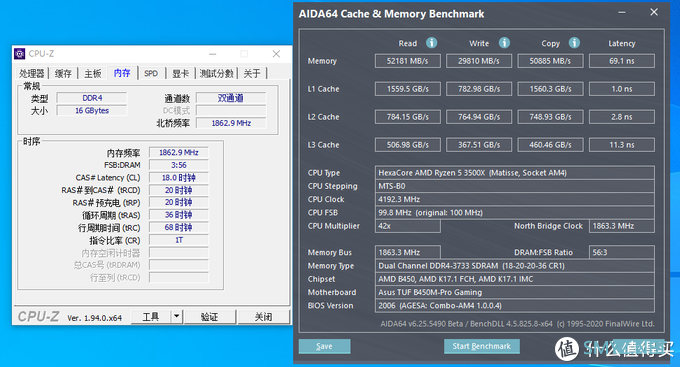Click the Read info icon in AIDA64
The height and width of the screenshot is (367, 680).
pyautogui.click(x=432, y=43)
